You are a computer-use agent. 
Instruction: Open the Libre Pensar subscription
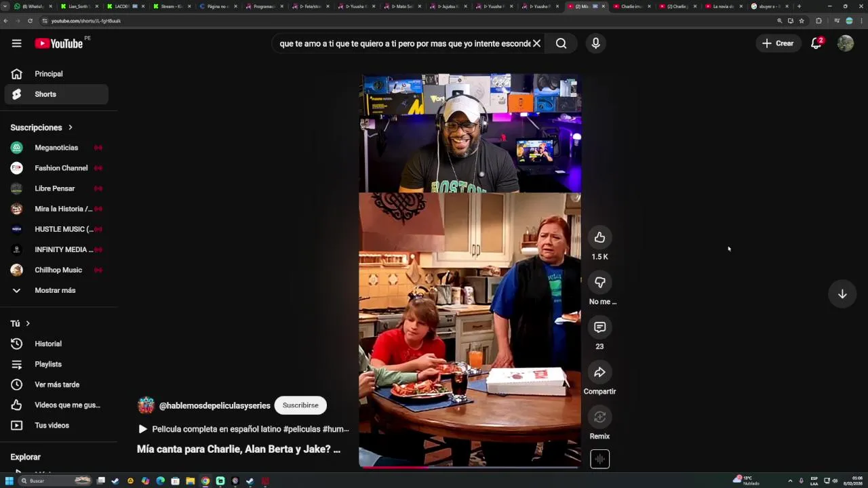click(56, 188)
